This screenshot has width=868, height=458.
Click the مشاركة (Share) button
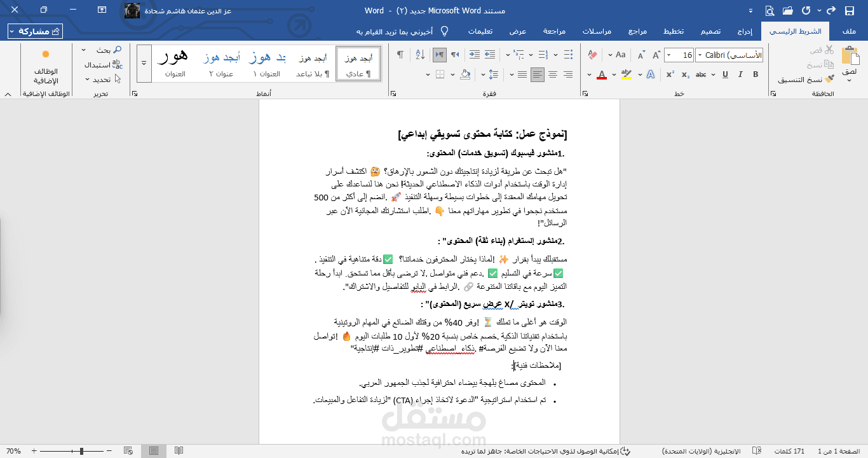[36, 31]
